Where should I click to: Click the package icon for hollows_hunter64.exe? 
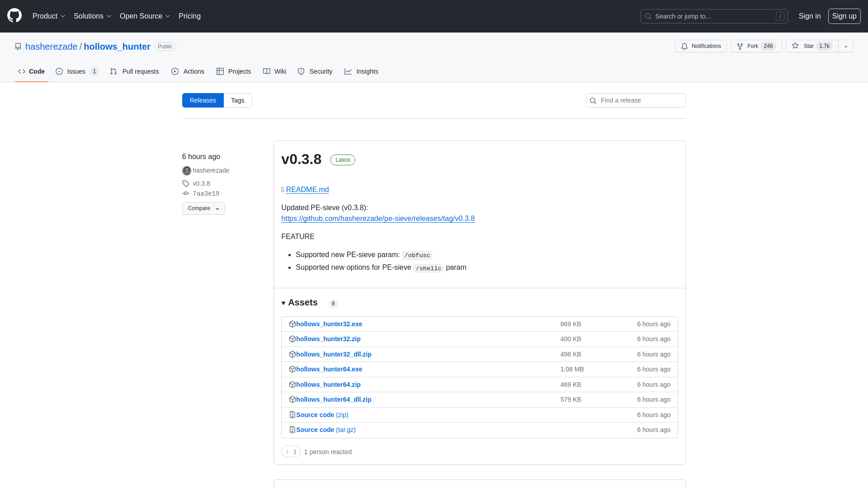point(292,369)
